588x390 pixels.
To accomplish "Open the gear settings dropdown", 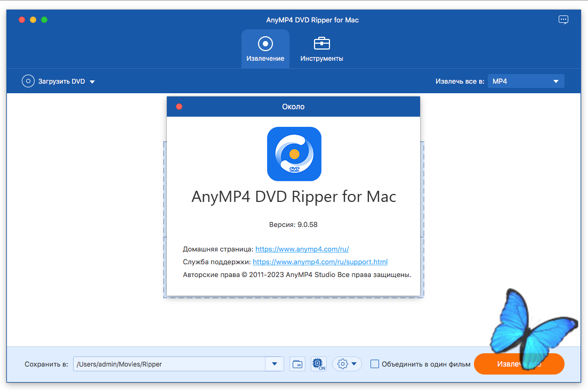I will coord(347,364).
